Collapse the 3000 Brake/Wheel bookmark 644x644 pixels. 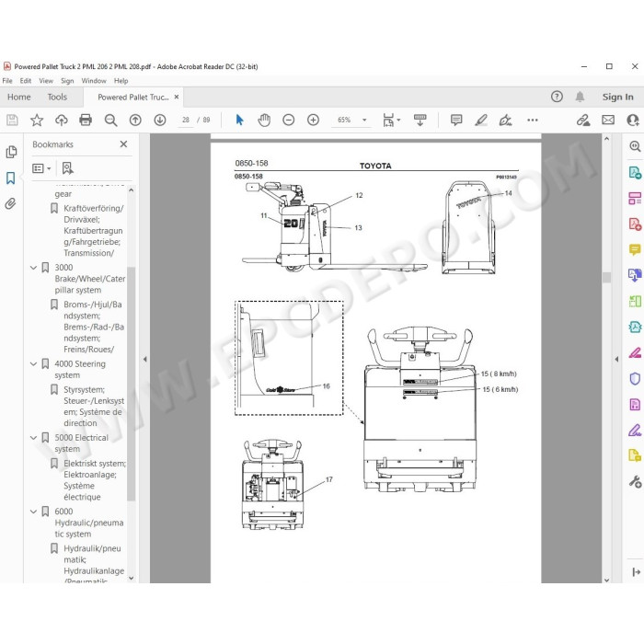tap(34, 268)
